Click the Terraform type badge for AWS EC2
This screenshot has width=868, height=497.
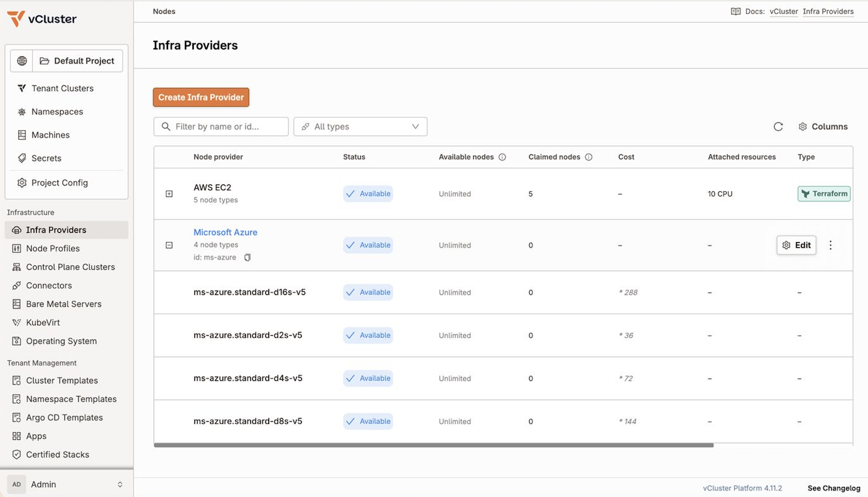tap(824, 194)
